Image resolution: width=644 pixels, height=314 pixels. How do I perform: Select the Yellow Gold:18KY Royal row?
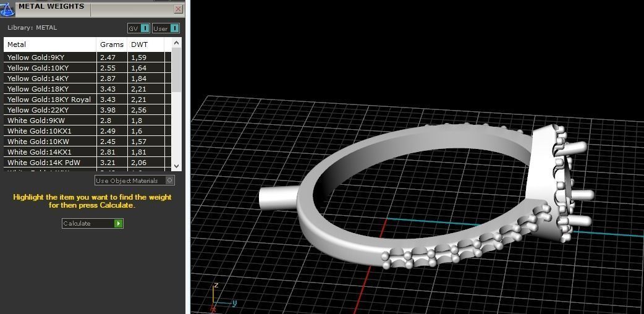[x=87, y=100]
